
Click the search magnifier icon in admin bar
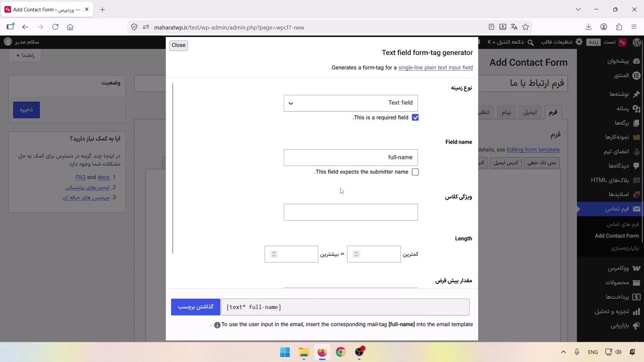530,42
